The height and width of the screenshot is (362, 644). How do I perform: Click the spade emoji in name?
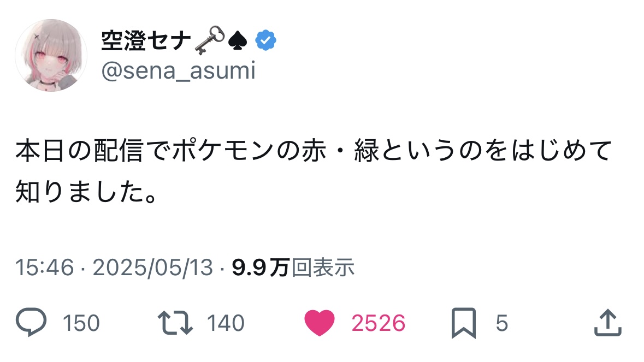click(239, 41)
